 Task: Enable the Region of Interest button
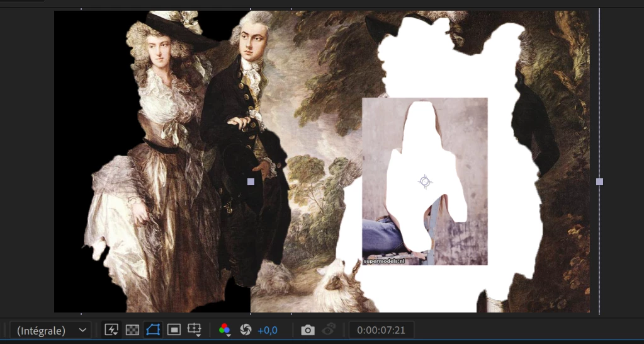click(174, 330)
